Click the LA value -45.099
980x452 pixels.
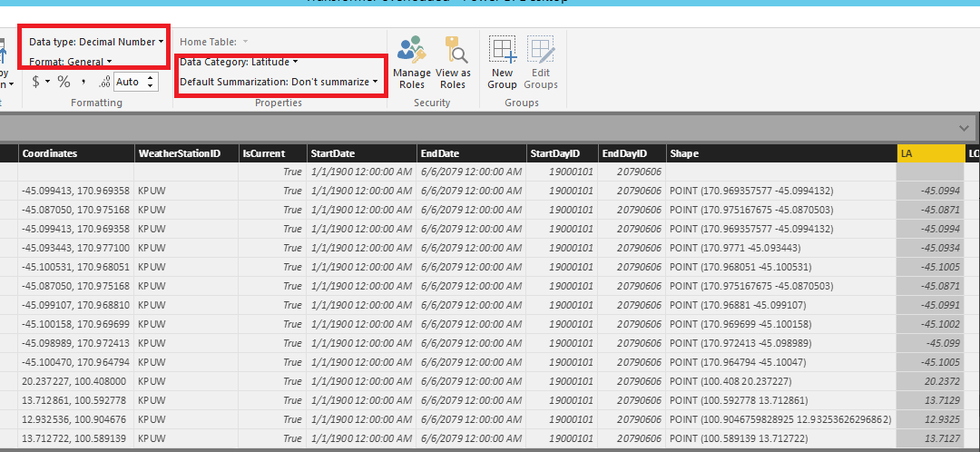pos(931,343)
